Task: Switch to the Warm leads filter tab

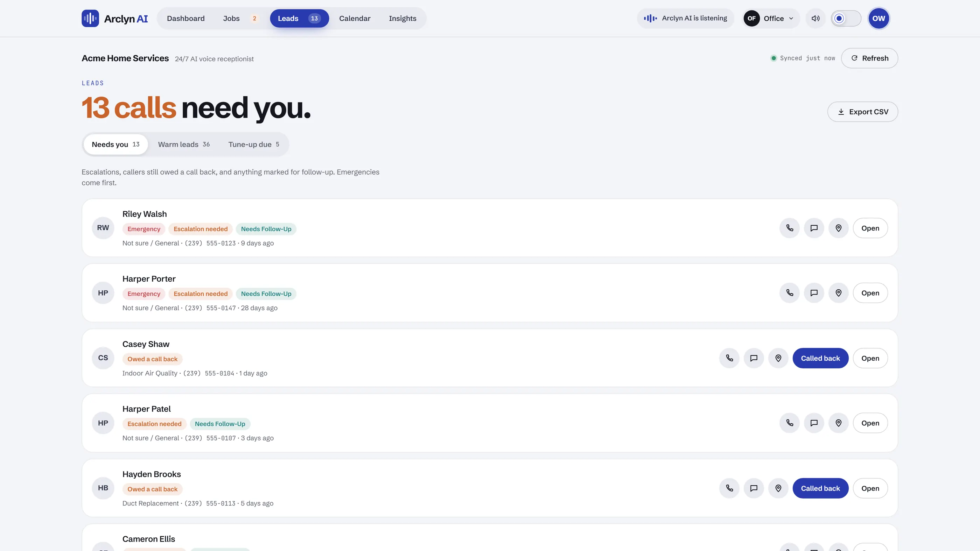Action: pyautogui.click(x=184, y=144)
